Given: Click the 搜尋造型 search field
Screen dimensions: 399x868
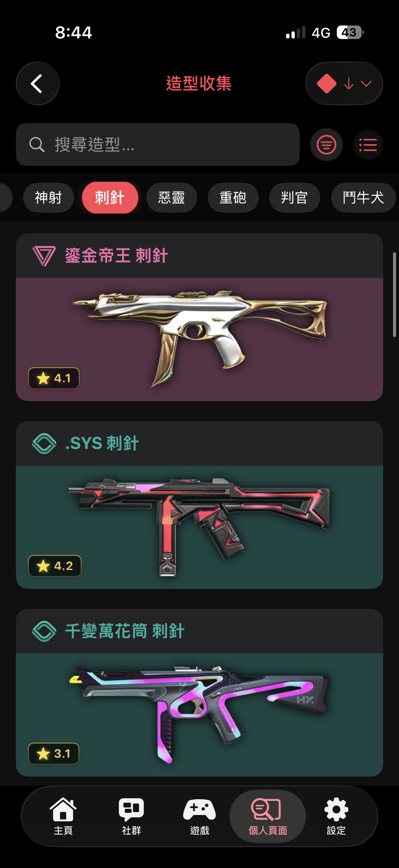Looking at the screenshot, I should click(x=157, y=145).
